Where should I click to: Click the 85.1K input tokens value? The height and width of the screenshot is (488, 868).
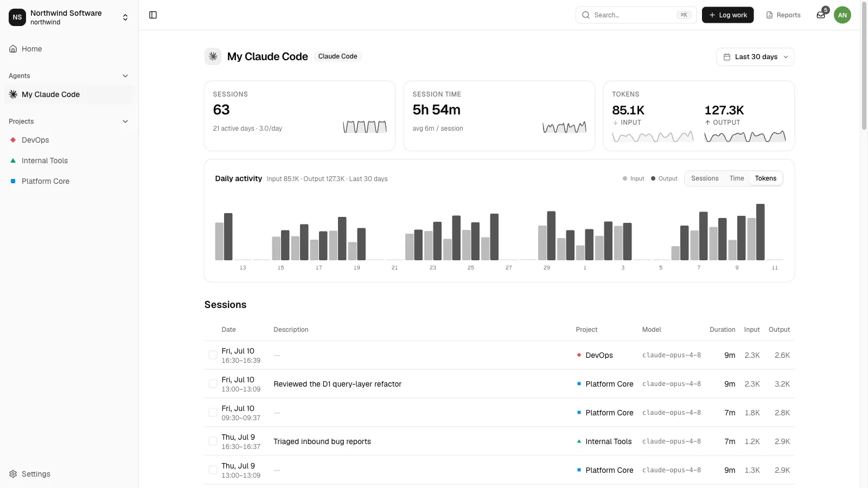[x=628, y=110]
